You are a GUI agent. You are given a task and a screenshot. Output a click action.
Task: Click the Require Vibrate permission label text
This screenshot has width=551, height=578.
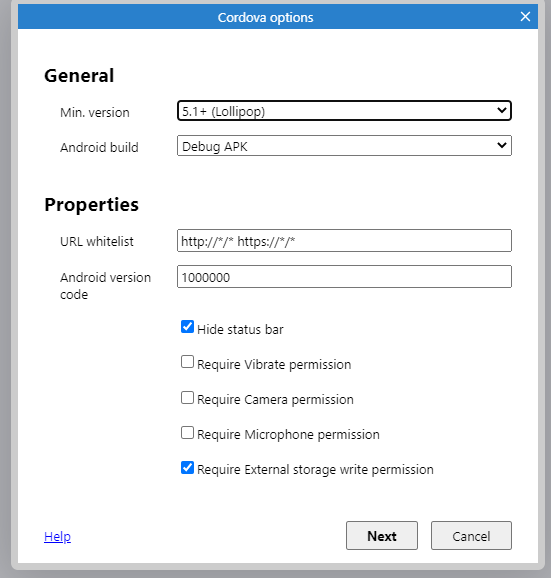point(274,365)
